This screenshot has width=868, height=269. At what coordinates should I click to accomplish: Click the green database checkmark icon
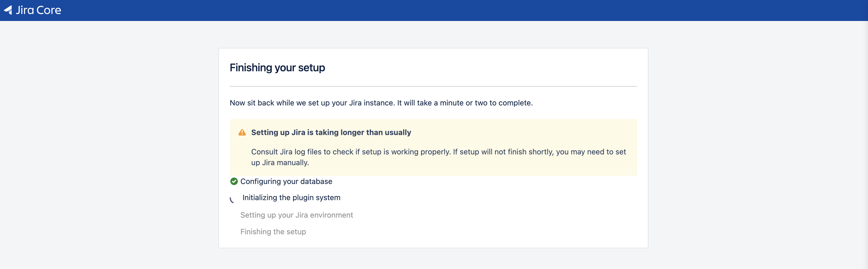(x=234, y=181)
